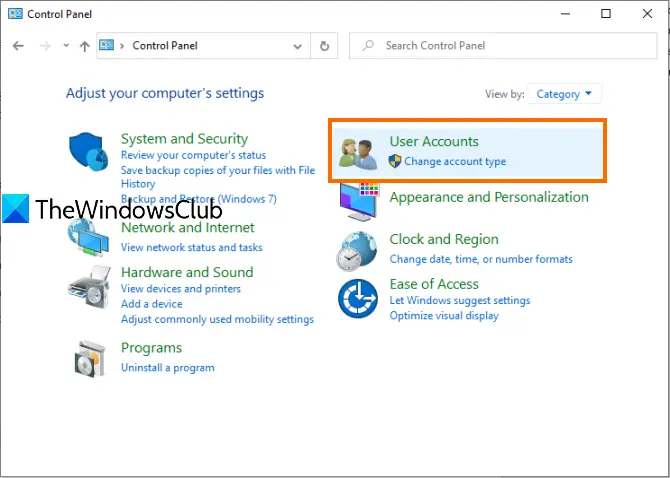Click Review your computer's status
The image size is (670, 478).
pos(193,155)
